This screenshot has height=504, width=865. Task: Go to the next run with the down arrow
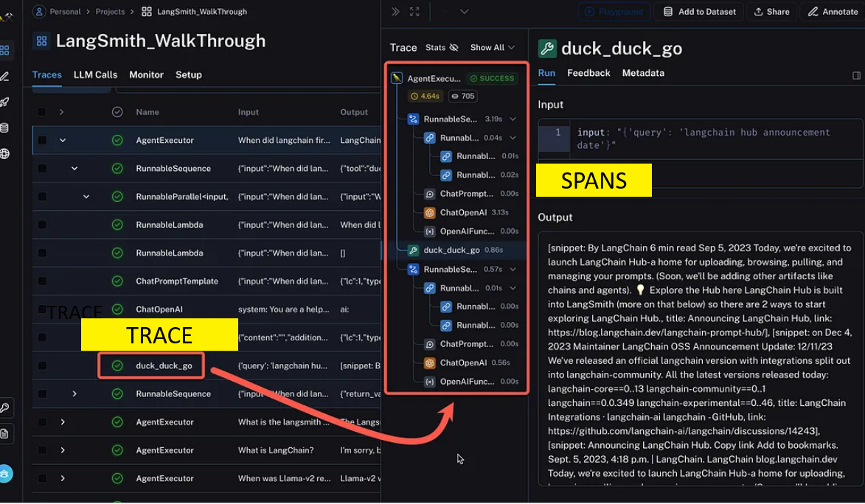[465, 12]
